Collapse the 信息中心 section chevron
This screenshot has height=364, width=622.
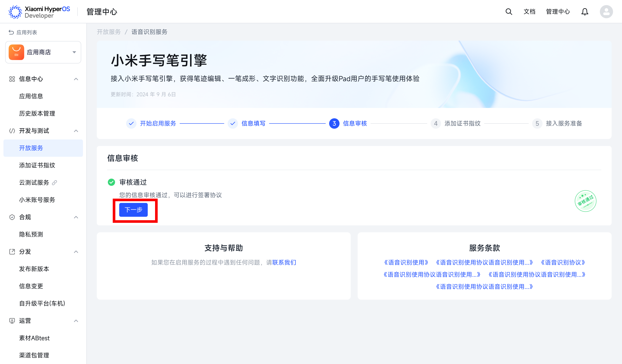pyautogui.click(x=76, y=79)
